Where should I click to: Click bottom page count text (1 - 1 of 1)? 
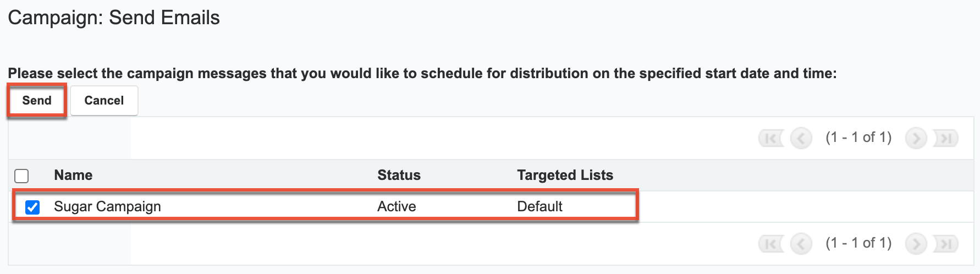point(858,243)
